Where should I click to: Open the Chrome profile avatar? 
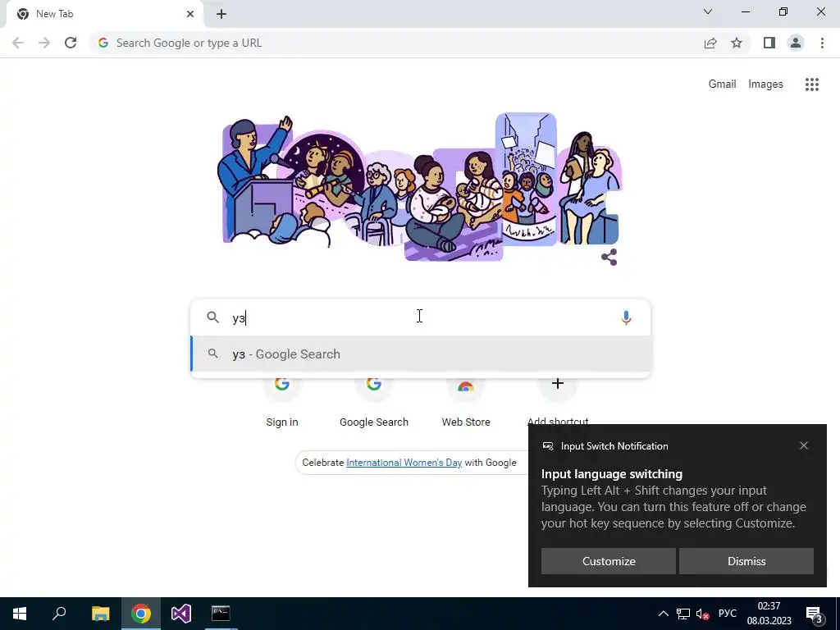coord(796,43)
